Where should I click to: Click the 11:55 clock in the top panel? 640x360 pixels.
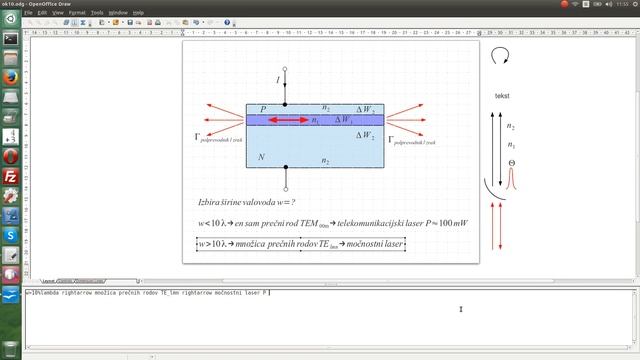click(x=622, y=4)
